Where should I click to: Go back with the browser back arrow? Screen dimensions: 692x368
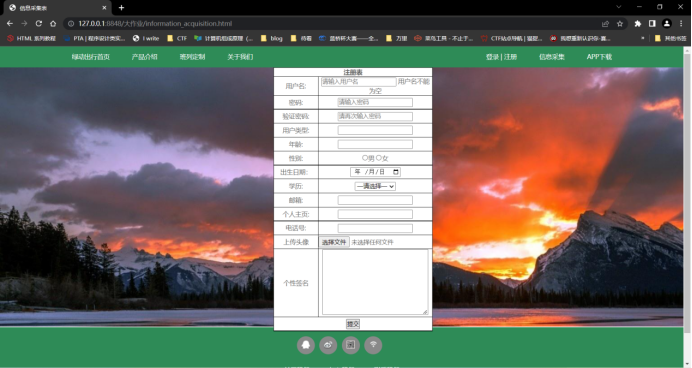(x=10, y=23)
